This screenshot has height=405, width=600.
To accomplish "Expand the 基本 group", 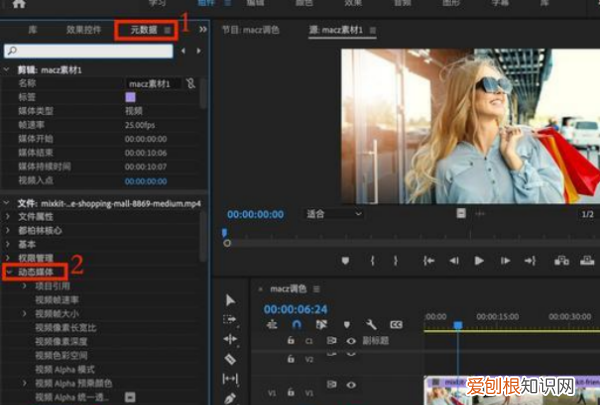I will click(x=8, y=244).
